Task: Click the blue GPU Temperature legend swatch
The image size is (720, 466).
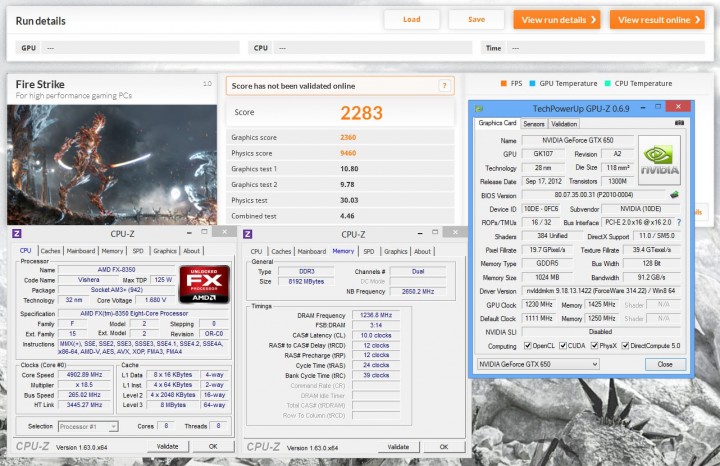Action: click(532, 83)
